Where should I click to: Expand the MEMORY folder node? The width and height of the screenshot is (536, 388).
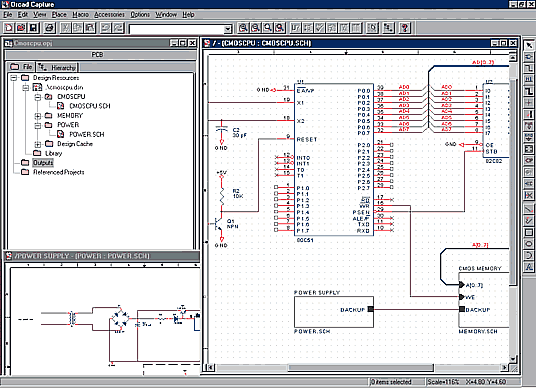[38, 116]
